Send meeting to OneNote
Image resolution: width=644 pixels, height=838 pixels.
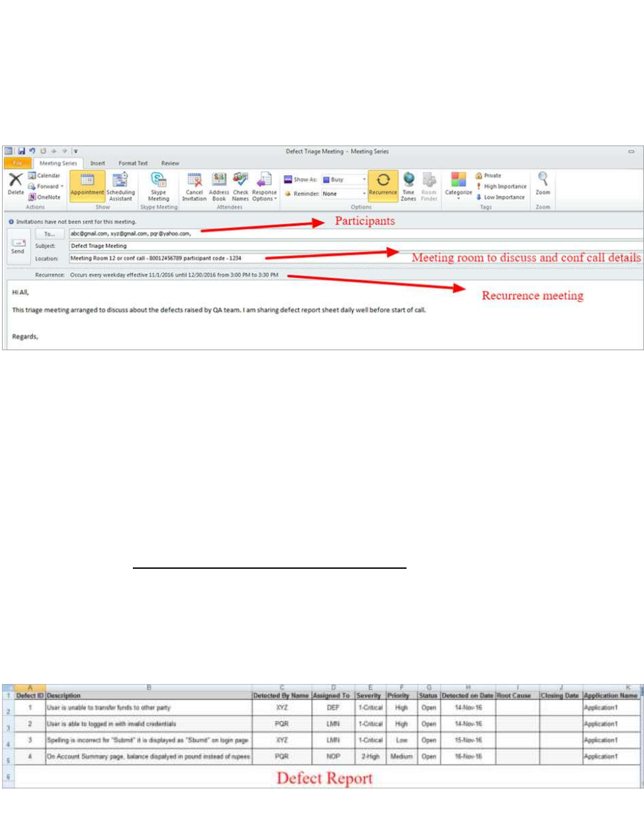click(44, 197)
